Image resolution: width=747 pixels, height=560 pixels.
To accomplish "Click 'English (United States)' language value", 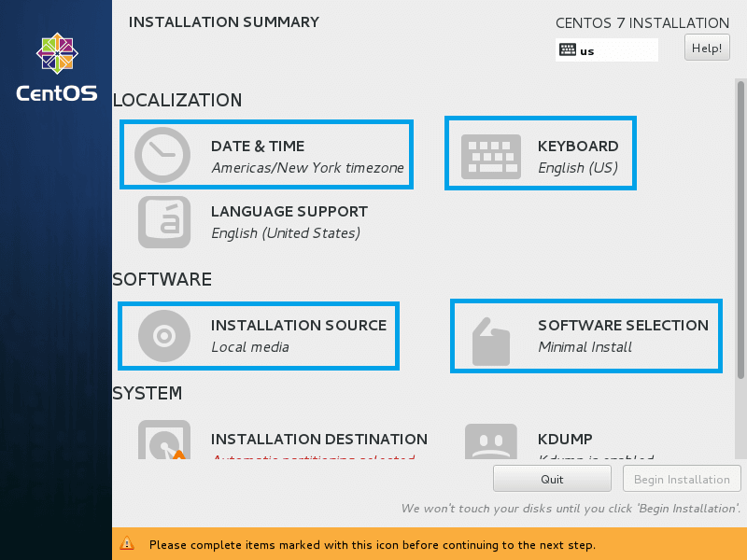I will tap(286, 233).
